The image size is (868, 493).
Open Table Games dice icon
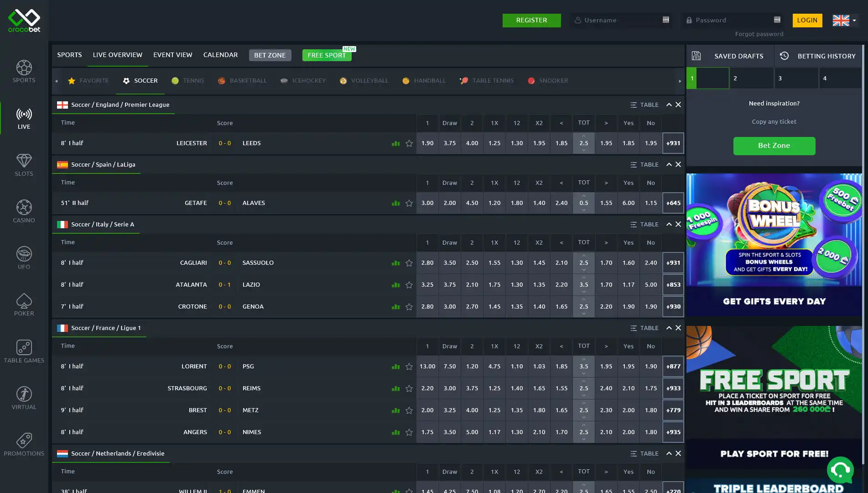24,351
